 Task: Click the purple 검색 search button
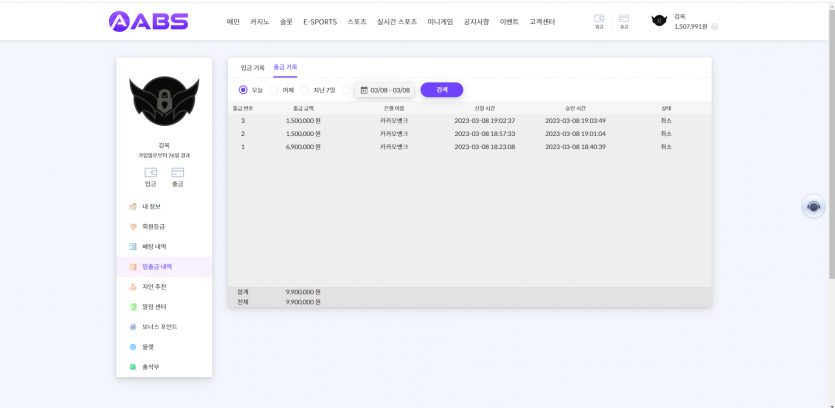442,89
